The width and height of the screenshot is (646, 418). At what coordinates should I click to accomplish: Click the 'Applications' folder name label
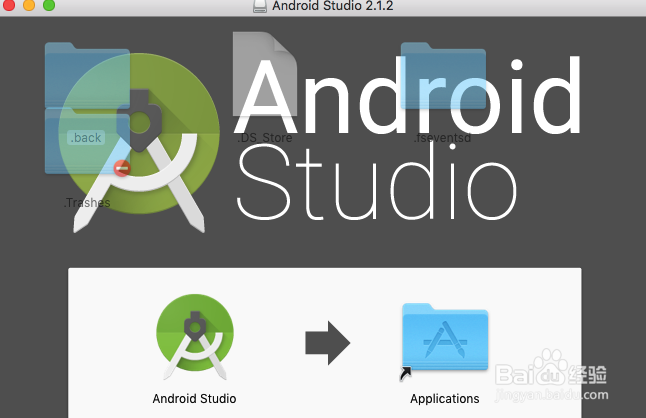445,399
